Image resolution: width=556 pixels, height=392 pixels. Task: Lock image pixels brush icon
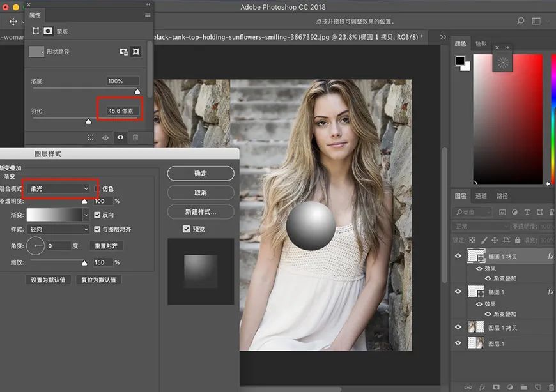[484, 241]
